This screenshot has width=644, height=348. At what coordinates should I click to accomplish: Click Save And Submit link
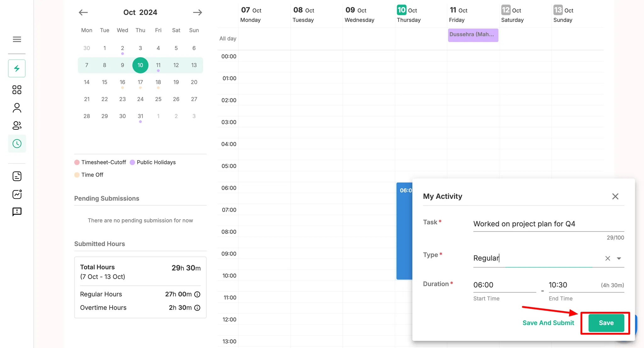[x=548, y=323]
